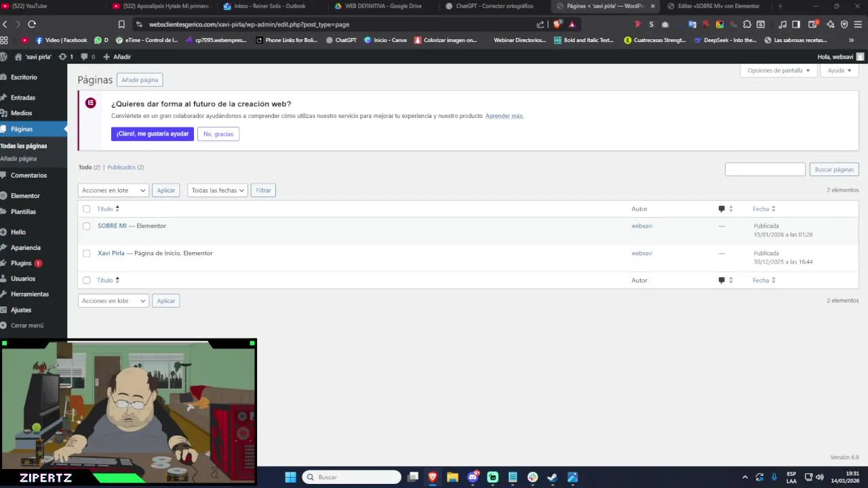Open the bottom Acciones en lote dropdown
The height and width of the screenshot is (488, 868).
(x=113, y=301)
